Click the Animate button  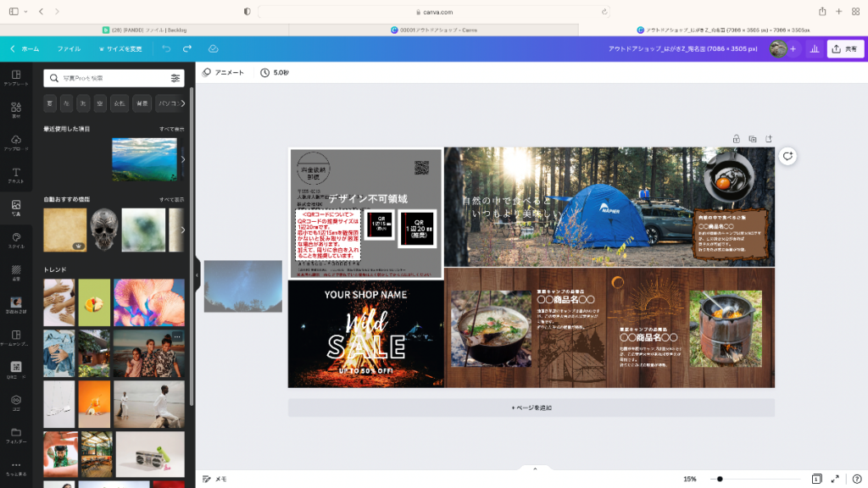click(223, 73)
